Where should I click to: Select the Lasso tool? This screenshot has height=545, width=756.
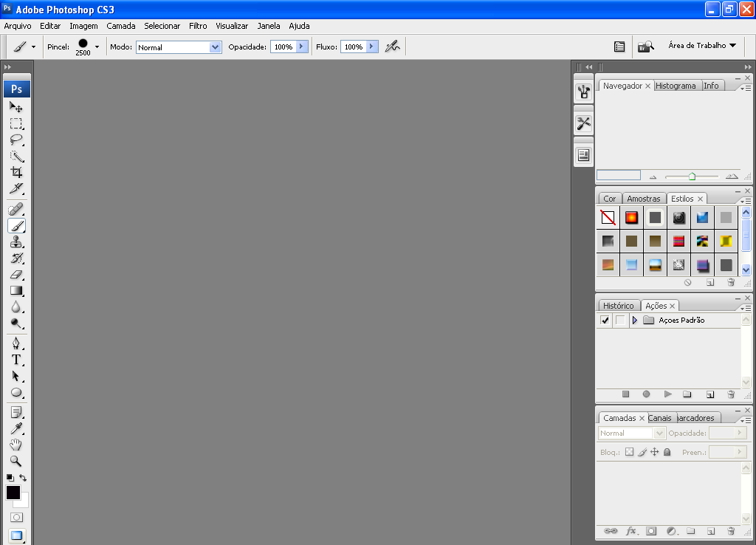[16, 140]
